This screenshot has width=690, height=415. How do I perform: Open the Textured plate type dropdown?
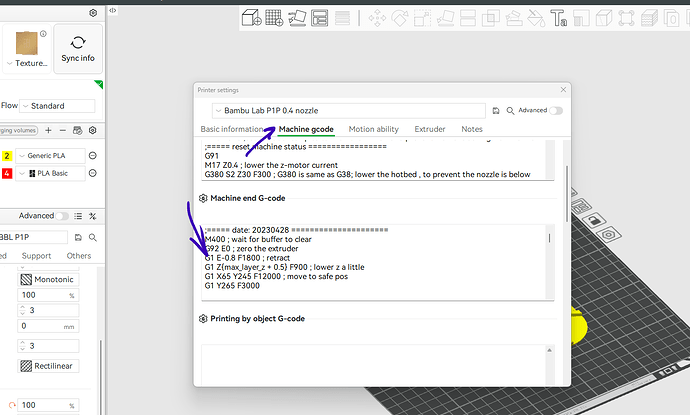click(26, 48)
